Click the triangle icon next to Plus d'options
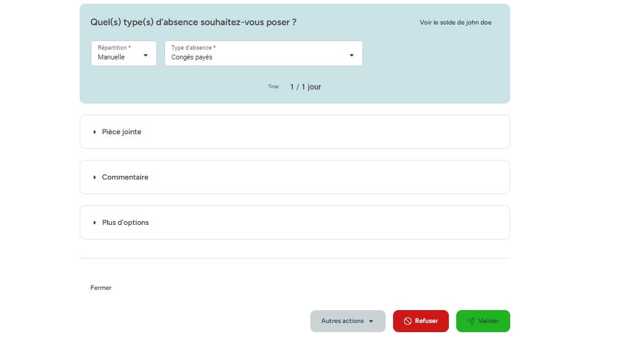 [94, 223]
